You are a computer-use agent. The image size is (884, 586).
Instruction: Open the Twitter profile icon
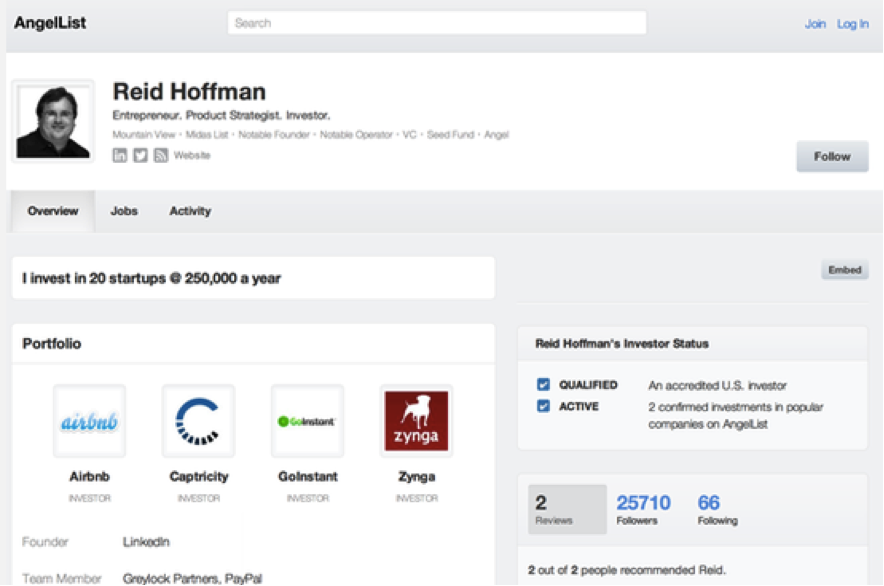(140, 155)
